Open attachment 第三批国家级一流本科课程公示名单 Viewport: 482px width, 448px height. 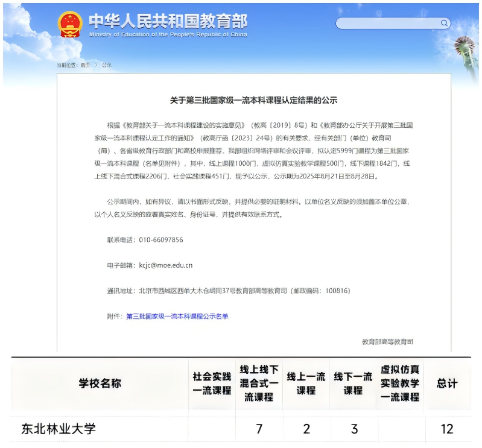[x=177, y=316]
